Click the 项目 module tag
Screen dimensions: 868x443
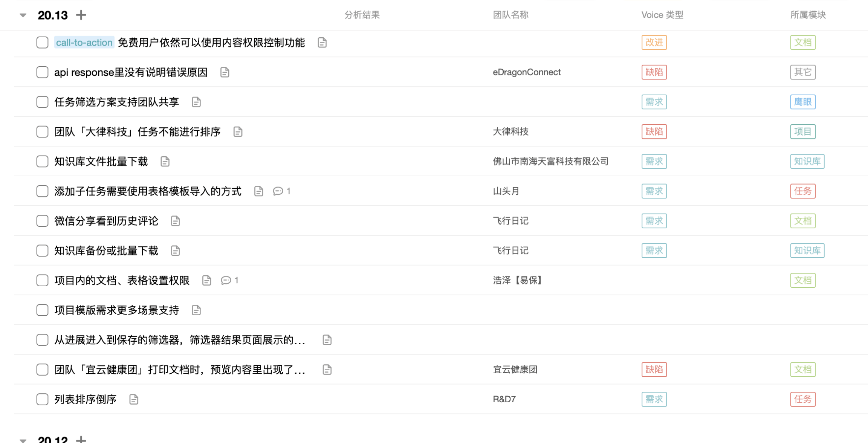(803, 132)
